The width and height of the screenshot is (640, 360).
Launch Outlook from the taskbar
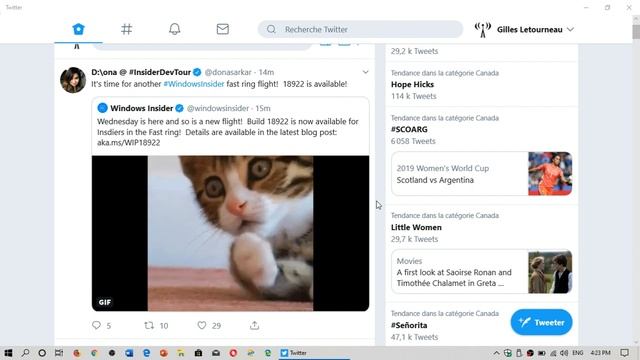tap(129, 353)
